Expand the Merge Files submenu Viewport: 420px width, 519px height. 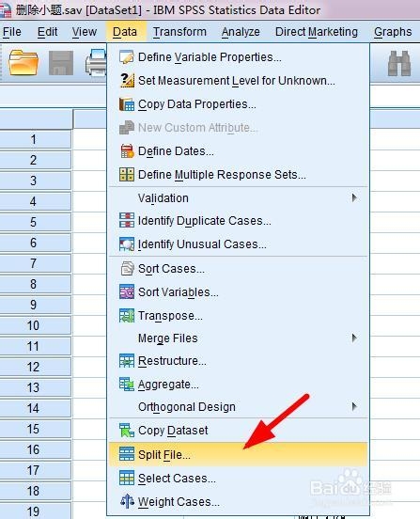click(354, 338)
